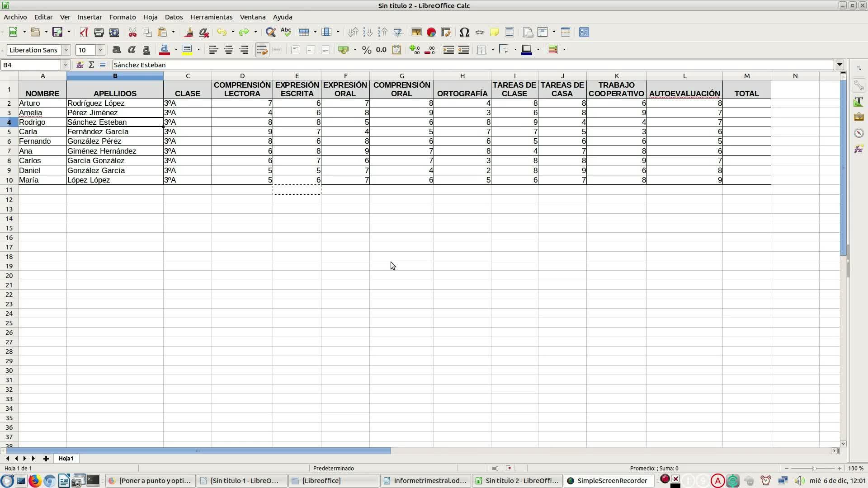Image resolution: width=868 pixels, height=488 pixels.
Task: Expand the Liberation Sans font name dropdown
Action: click(66, 50)
